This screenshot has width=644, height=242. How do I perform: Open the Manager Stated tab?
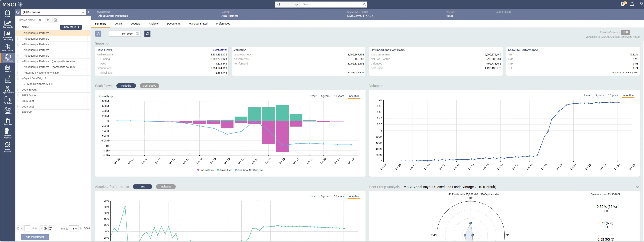tap(198, 24)
